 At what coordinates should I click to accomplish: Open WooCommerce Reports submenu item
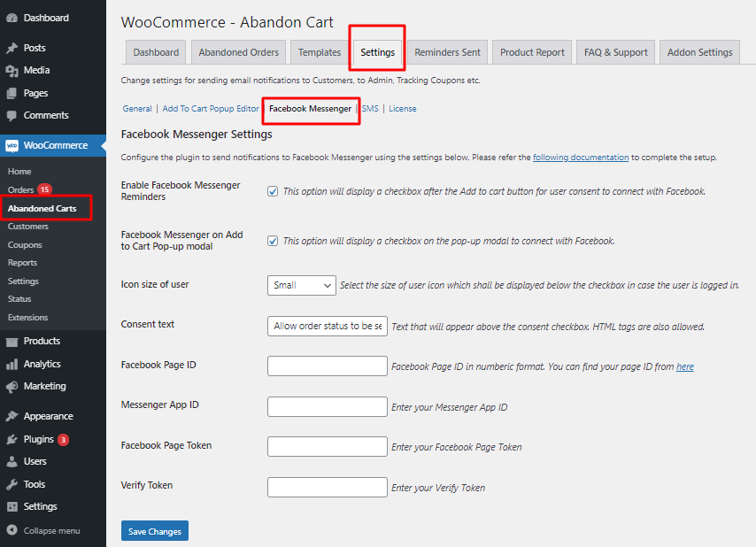[x=22, y=263]
